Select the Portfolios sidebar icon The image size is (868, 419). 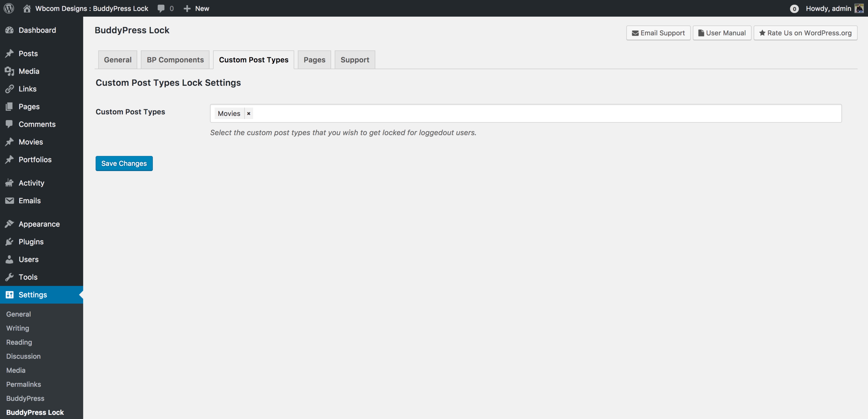click(10, 159)
